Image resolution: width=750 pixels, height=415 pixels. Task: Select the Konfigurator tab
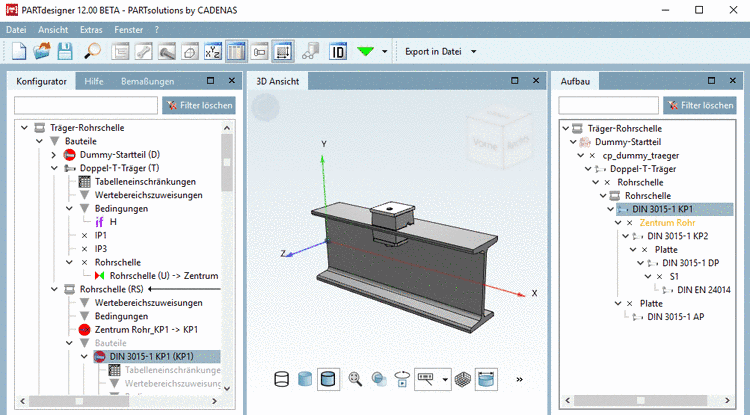(42, 81)
